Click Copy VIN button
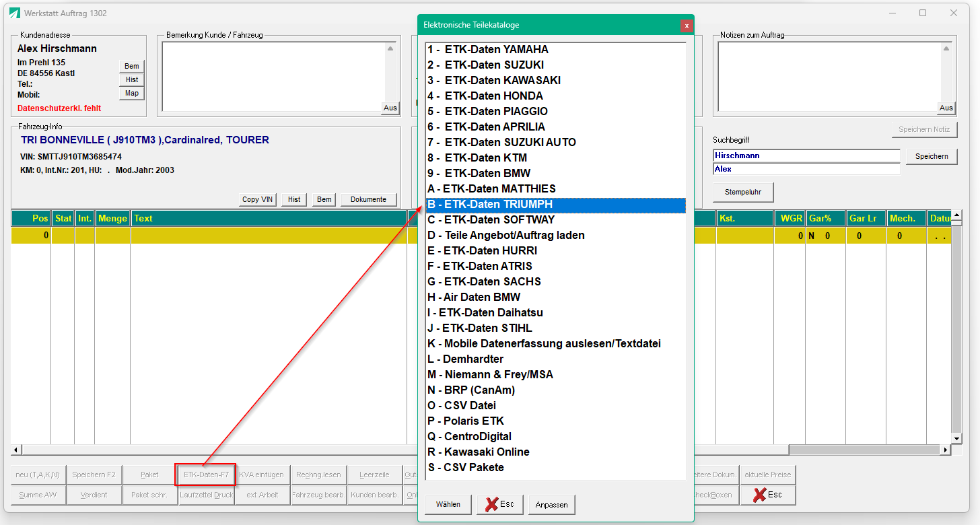Viewport: 980px width, 525px height. click(258, 200)
